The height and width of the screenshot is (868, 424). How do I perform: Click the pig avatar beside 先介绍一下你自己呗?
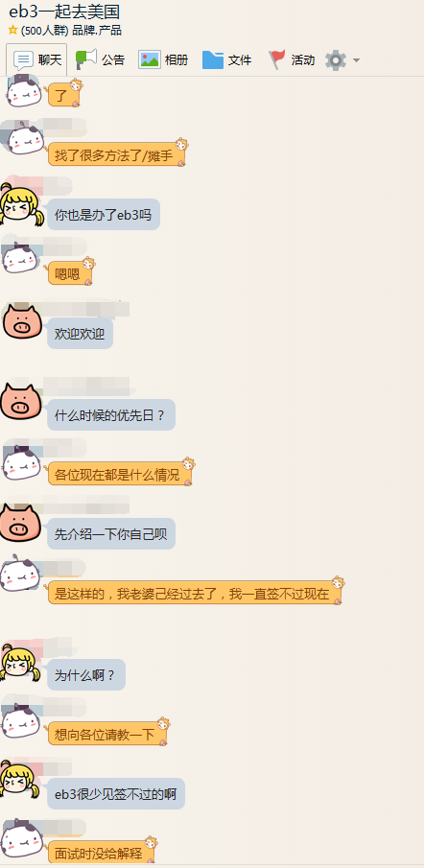pyautogui.click(x=21, y=523)
